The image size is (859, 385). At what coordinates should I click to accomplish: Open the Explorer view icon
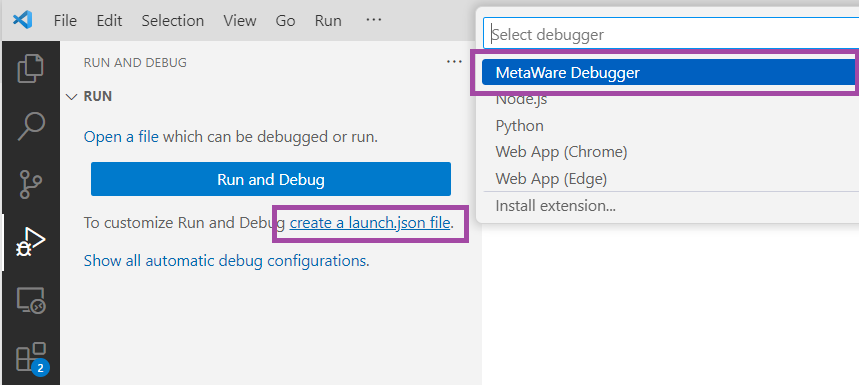31,68
